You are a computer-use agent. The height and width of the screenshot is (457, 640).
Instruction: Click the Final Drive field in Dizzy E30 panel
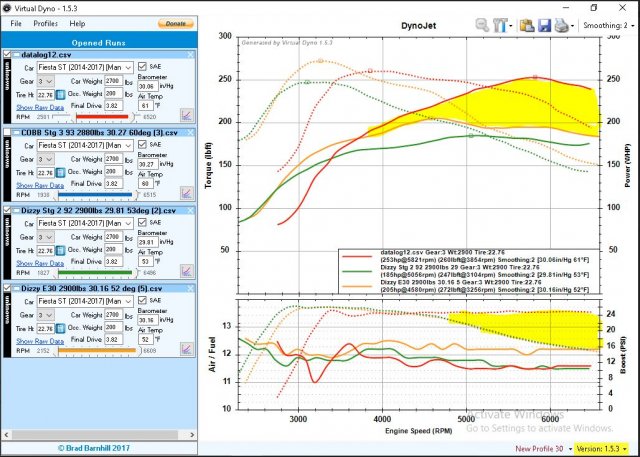[x=113, y=339]
